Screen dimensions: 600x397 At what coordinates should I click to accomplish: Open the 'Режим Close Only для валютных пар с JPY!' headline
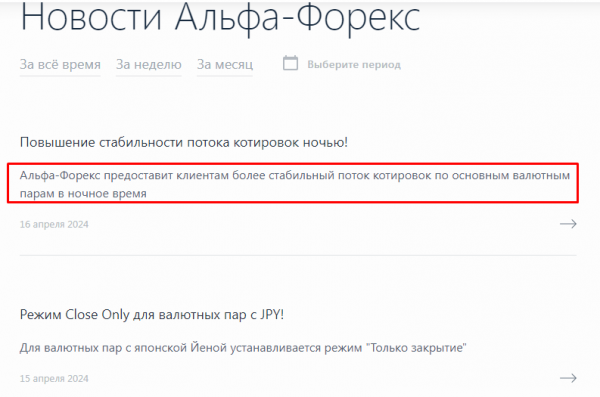tap(152, 315)
